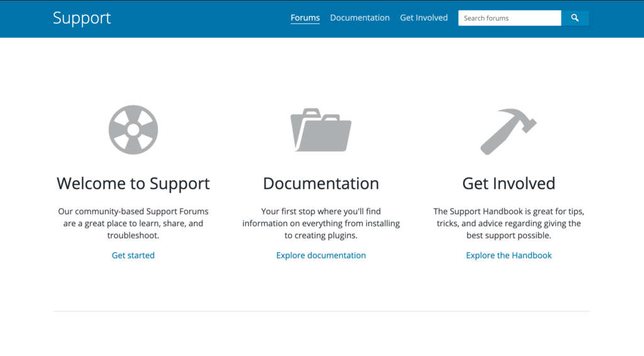Image resolution: width=644 pixels, height=356 pixels.
Task: Click the 'Your first stop' description paragraph
Action: pyautogui.click(x=321, y=223)
